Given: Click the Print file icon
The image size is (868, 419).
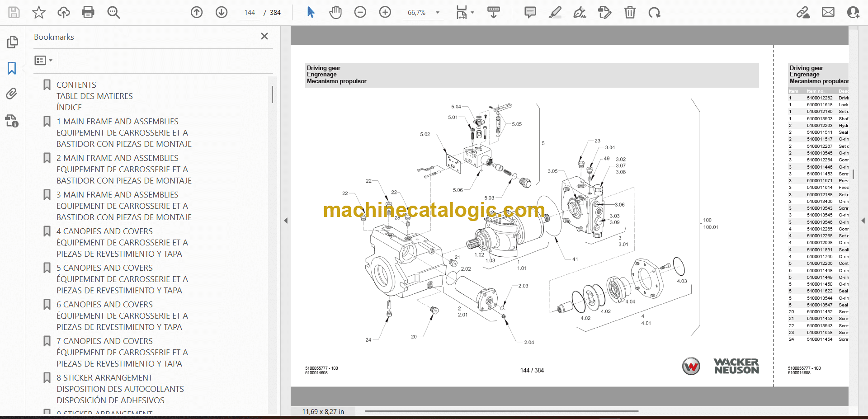Looking at the screenshot, I should (88, 12).
